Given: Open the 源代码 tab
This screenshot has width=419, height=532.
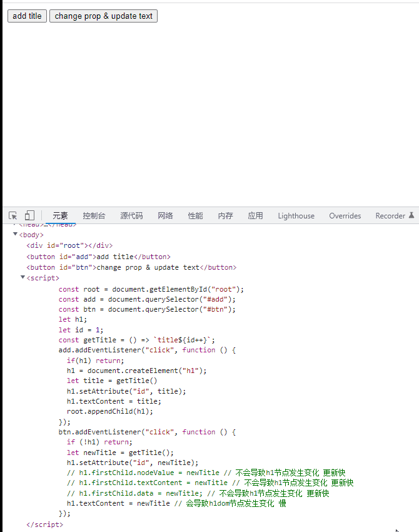Looking at the screenshot, I should coord(131,216).
